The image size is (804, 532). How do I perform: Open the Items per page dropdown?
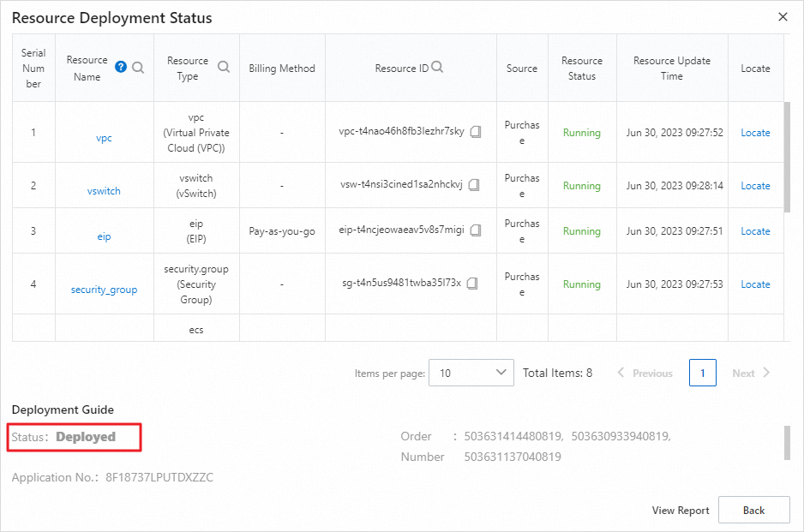tap(471, 373)
